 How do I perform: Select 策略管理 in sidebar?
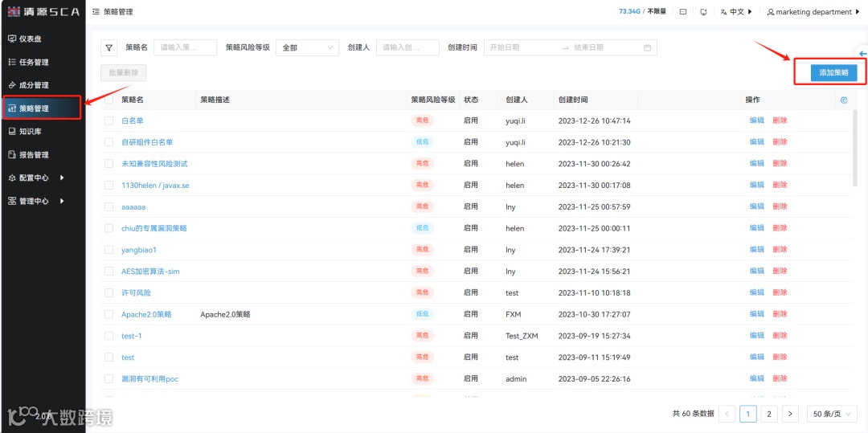coord(42,108)
